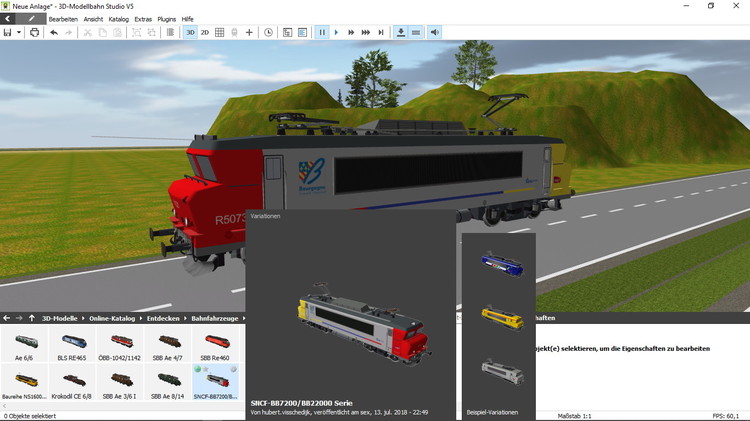Click the gear icon on SNCF-BB7200 tile
The image size is (750, 421).
233,369
